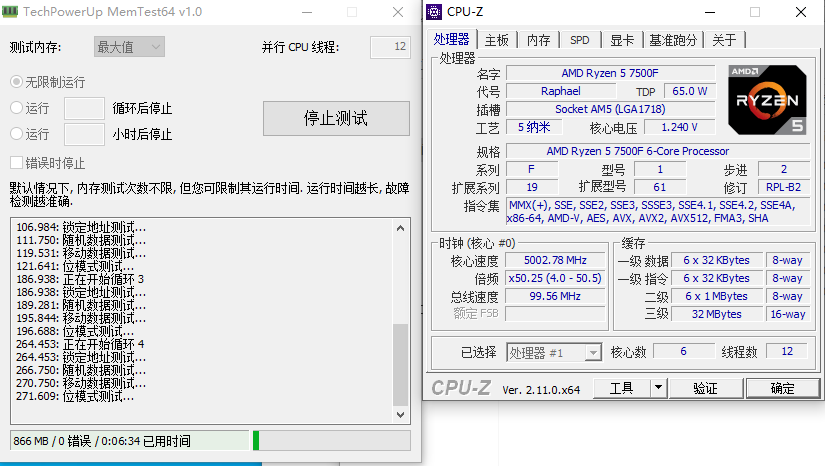Minimize the CPU-Z window
The height and width of the screenshot is (466, 825).
[710, 12]
